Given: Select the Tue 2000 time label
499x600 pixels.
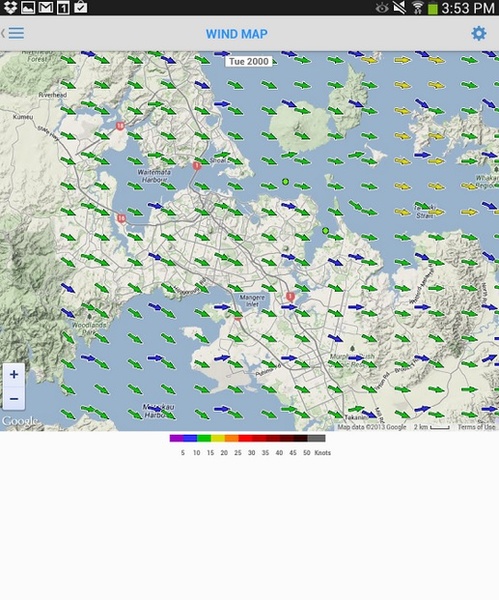Looking at the screenshot, I should [x=249, y=62].
